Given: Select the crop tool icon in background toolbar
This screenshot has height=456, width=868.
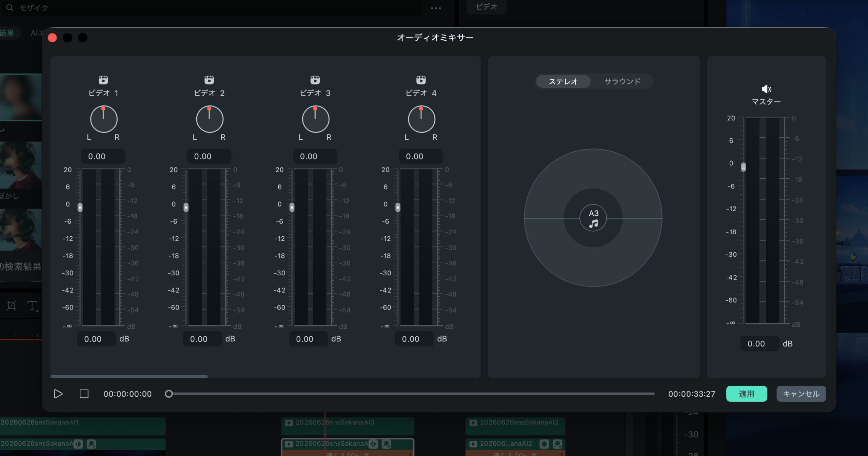Looking at the screenshot, I should click(11, 306).
